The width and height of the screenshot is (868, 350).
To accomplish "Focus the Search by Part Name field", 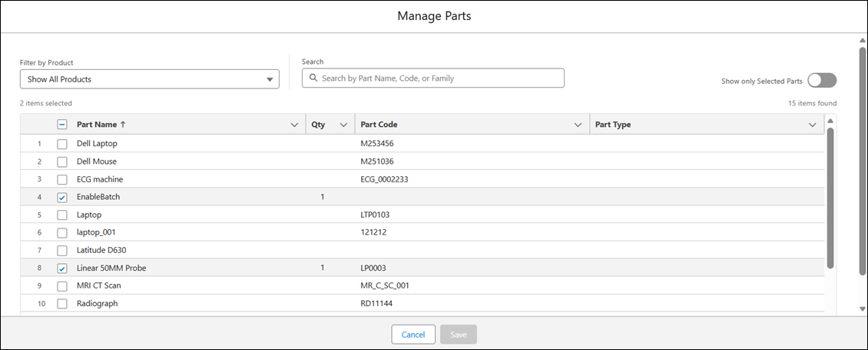I will [x=433, y=78].
